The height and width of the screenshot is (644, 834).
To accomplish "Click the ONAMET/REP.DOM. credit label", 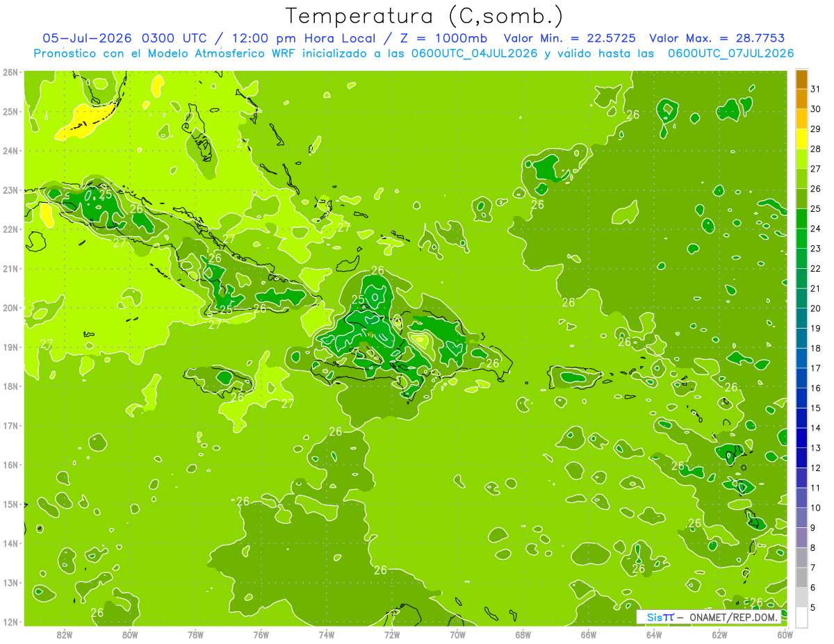I will [x=733, y=617].
